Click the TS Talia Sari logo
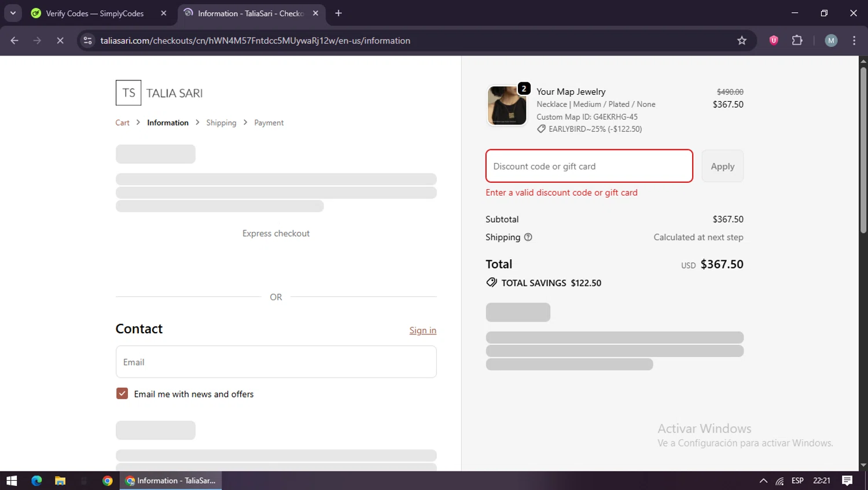868x490 pixels. [x=159, y=93]
